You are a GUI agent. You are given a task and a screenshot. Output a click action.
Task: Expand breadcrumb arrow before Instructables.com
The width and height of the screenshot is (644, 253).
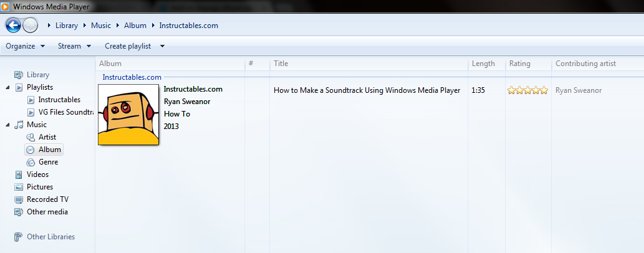pyautogui.click(x=153, y=26)
